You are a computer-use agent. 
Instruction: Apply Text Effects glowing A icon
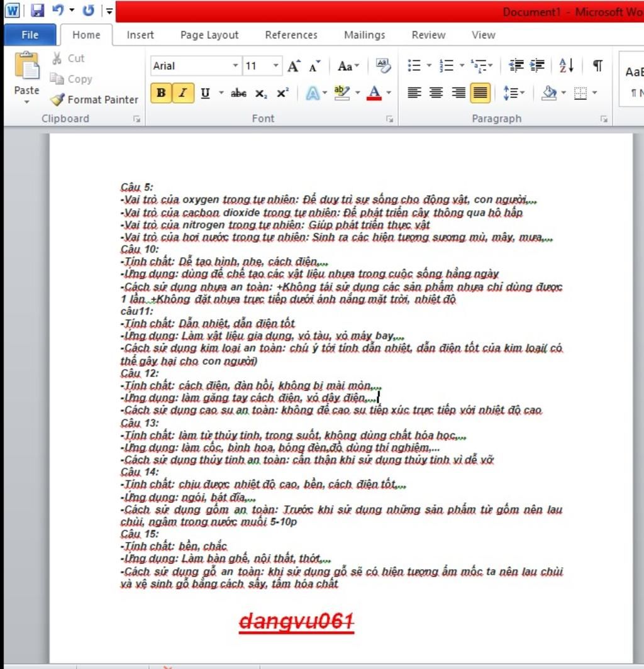313,93
